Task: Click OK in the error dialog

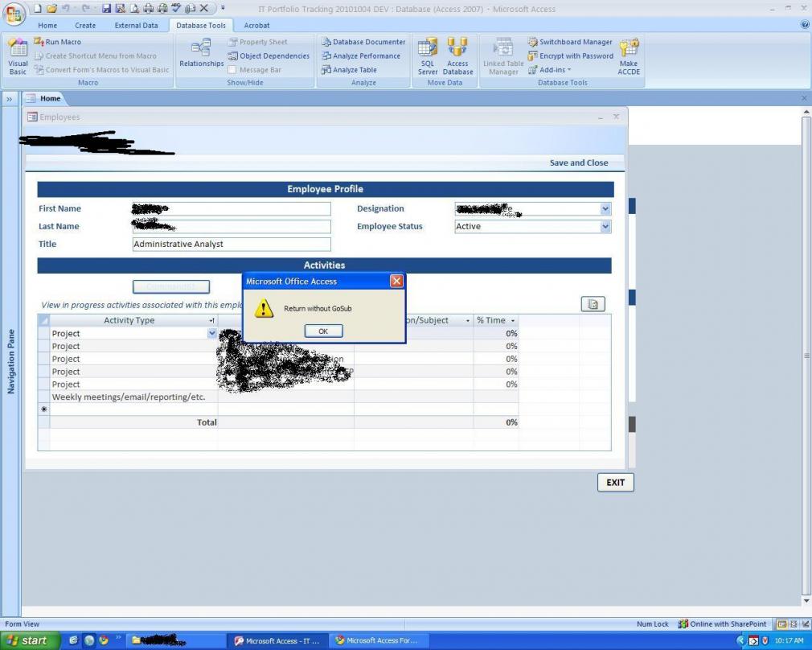Action: pos(323,331)
